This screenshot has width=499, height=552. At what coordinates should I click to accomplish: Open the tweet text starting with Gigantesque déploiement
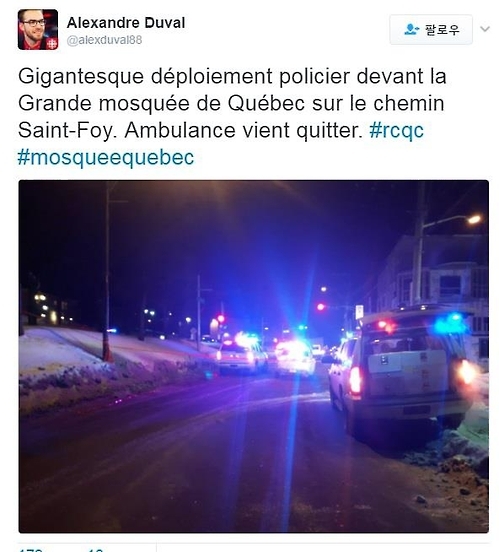point(232,104)
